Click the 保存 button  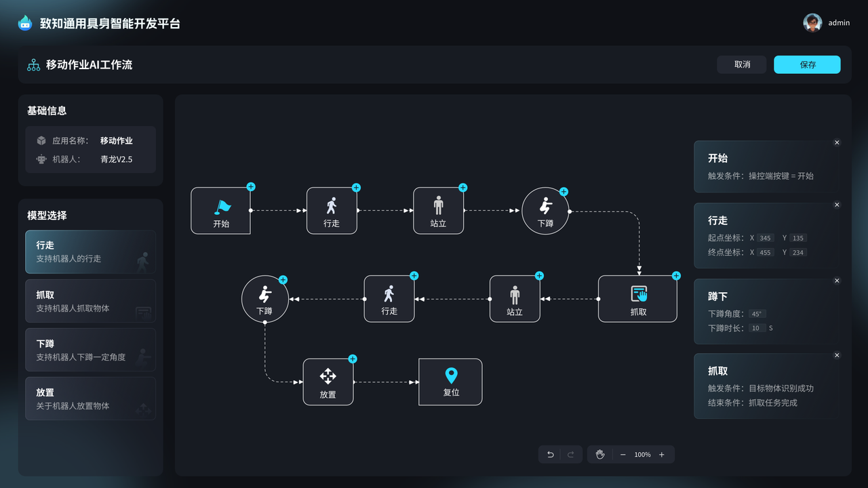click(x=807, y=64)
